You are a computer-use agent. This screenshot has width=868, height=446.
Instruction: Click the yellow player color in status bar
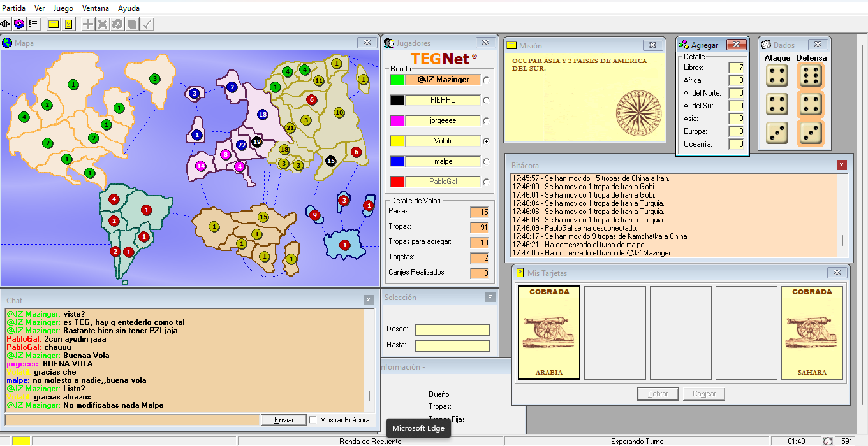click(x=21, y=441)
